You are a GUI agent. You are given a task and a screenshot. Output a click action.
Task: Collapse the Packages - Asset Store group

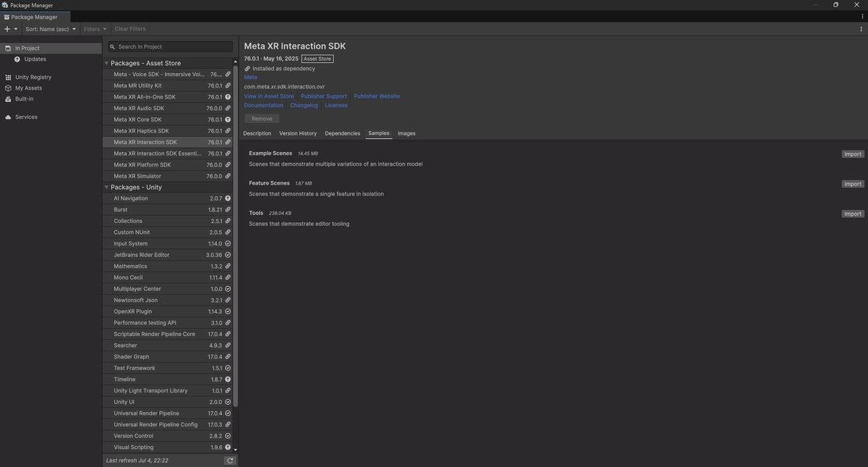click(x=106, y=64)
